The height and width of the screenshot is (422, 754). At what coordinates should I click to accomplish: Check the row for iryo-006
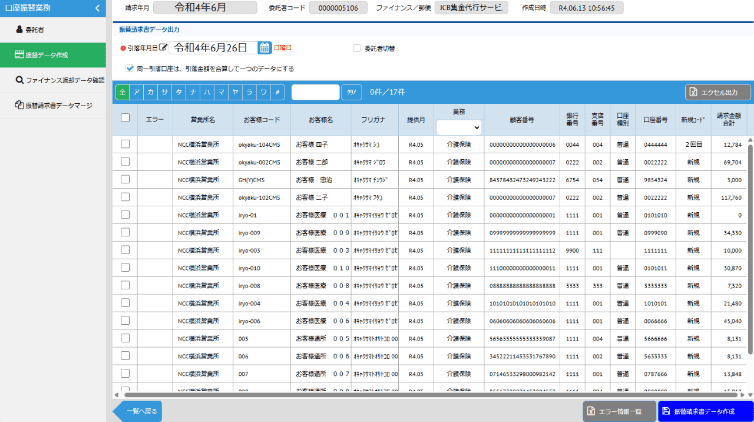coord(126,320)
